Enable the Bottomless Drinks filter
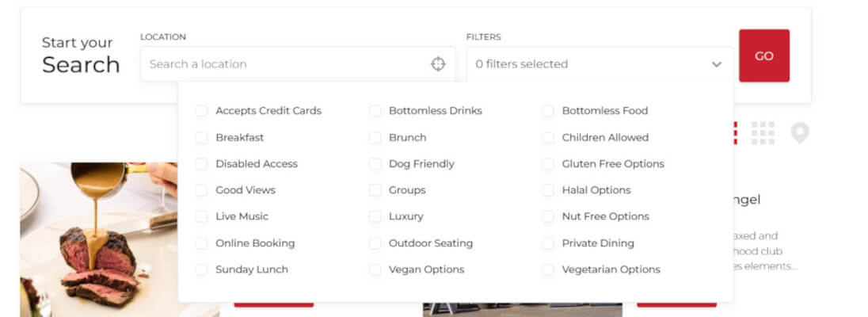 pyautogui.click(x=375, y=111)
